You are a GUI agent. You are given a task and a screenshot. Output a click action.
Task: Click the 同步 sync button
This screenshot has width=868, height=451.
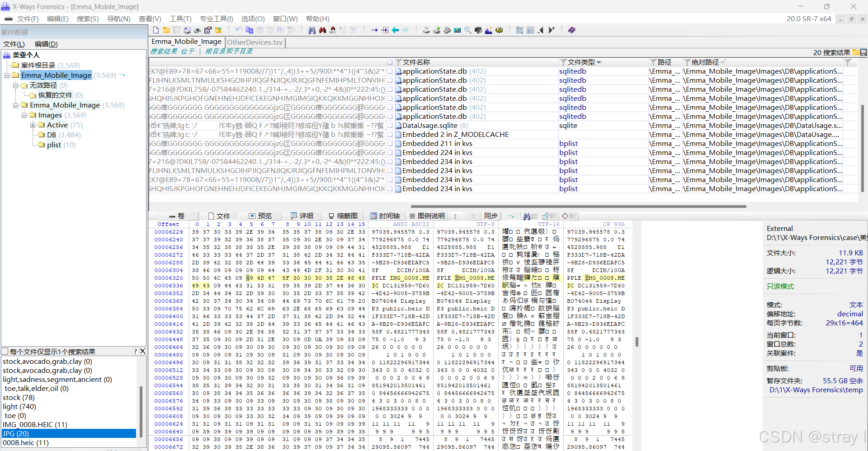(491, 216)
